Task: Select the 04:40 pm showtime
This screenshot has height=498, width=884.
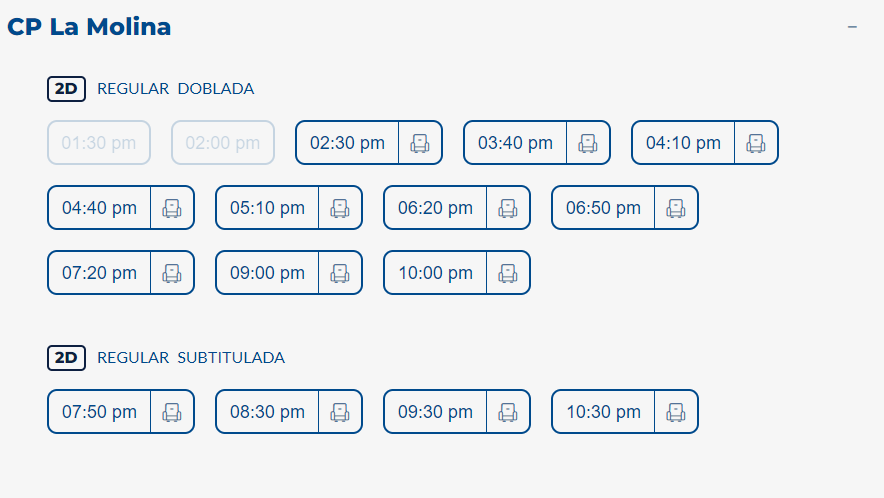Action: (x=100, y=208)
